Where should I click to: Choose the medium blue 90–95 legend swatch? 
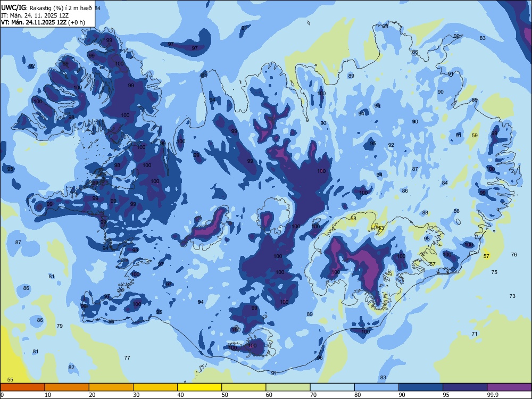click(x=421, y=387)
